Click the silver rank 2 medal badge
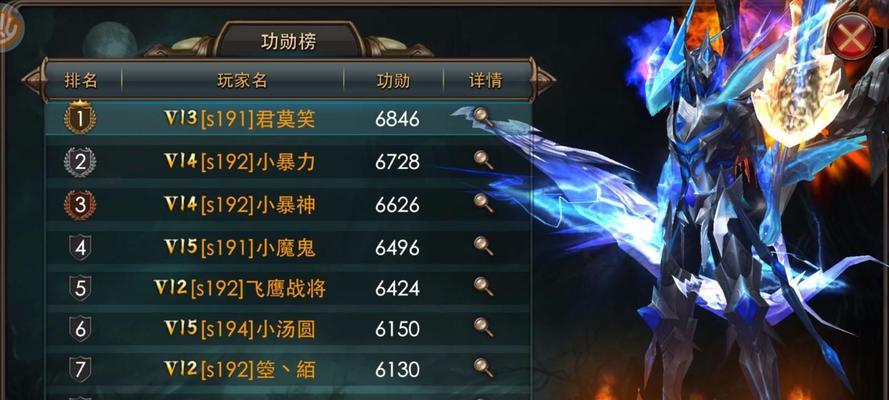This screenshot has width=889, height=400. coord(80,162)
